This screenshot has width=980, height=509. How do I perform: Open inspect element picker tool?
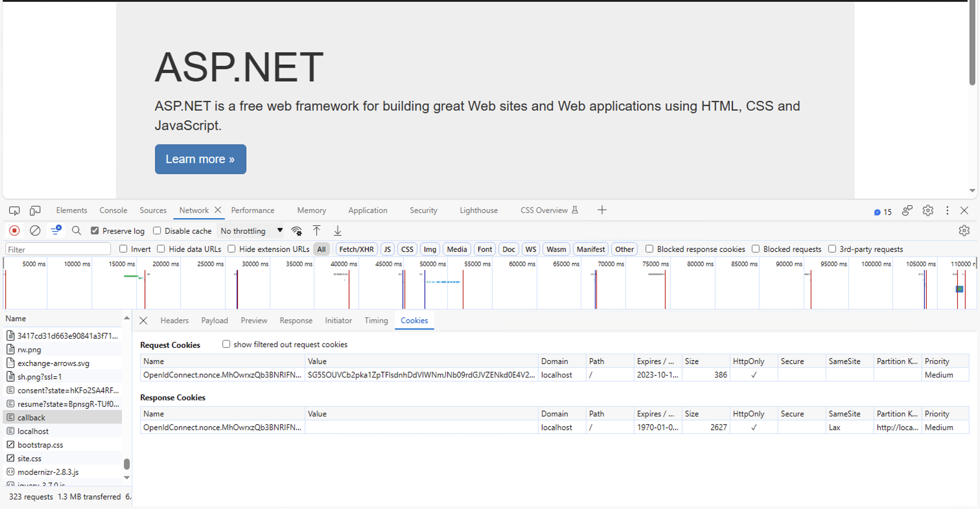pyautogui.click(x=14, y=210)
